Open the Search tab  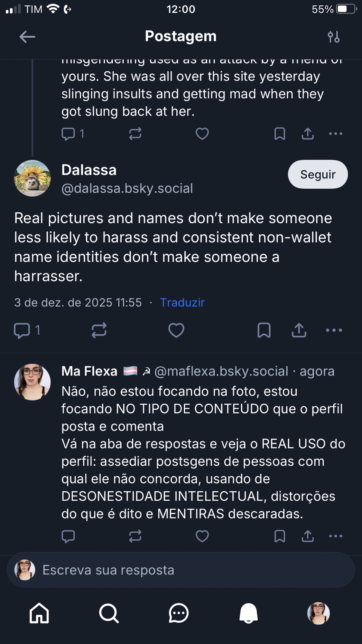click(109, 613)
